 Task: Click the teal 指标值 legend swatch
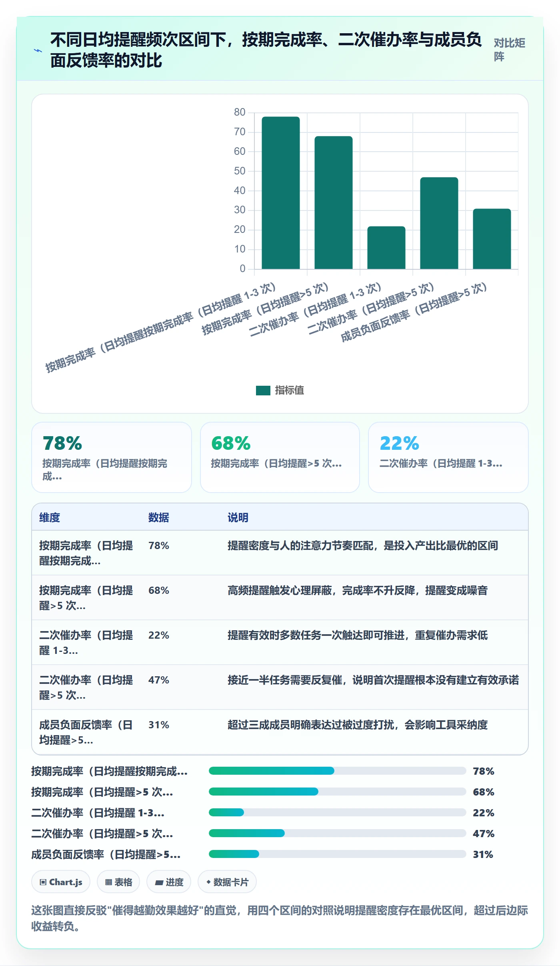263,390
